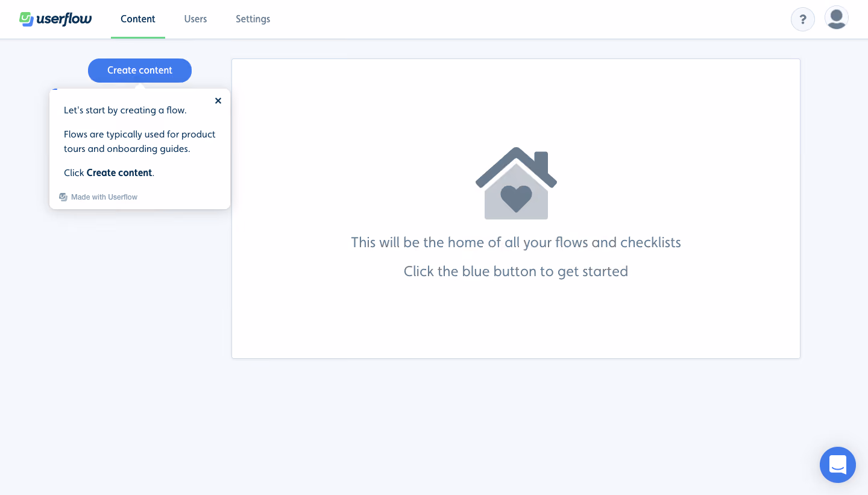Click the text "Let's start by creating a flow."

tap(125, 110)
